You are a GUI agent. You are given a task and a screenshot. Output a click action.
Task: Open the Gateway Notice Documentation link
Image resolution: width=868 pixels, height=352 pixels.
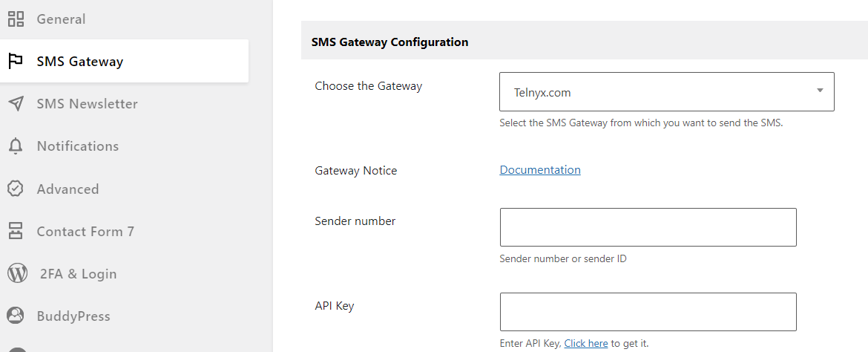[540, 169]
